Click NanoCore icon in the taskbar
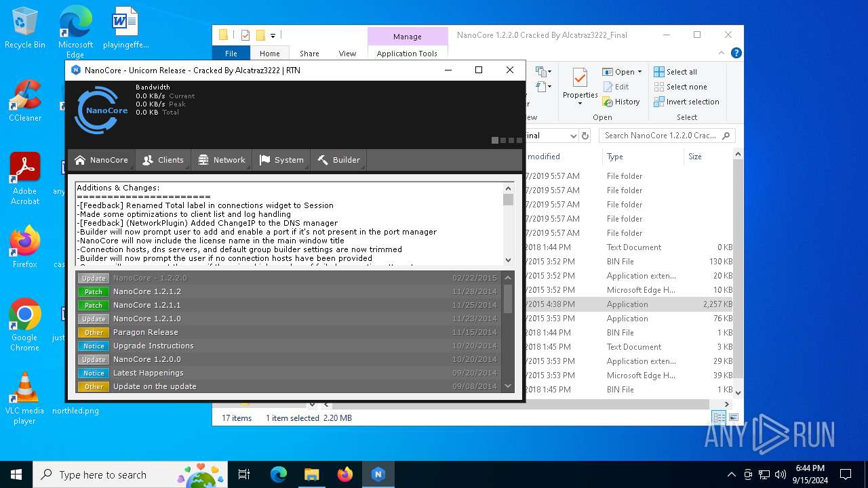The image size is (868, 488). tap(378, 474)
